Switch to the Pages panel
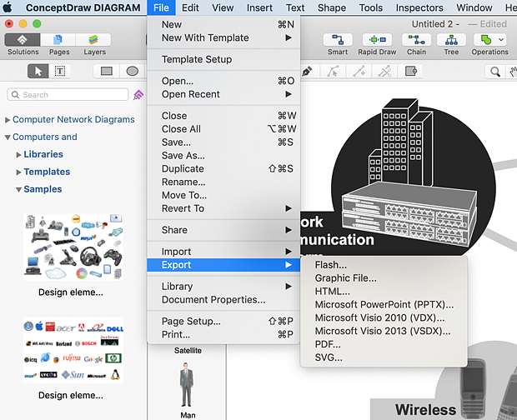 tap(60, 43)
